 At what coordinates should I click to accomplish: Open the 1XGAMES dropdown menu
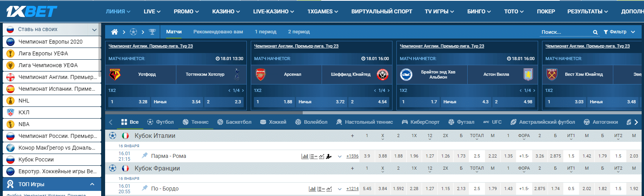323,11
